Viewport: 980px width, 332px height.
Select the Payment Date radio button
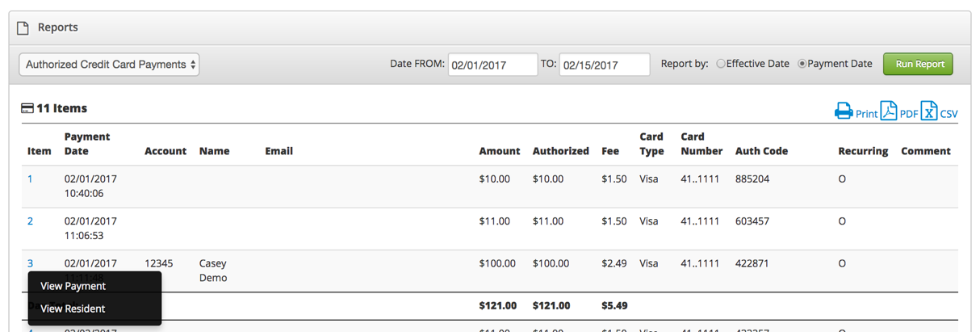click(802, 64)
